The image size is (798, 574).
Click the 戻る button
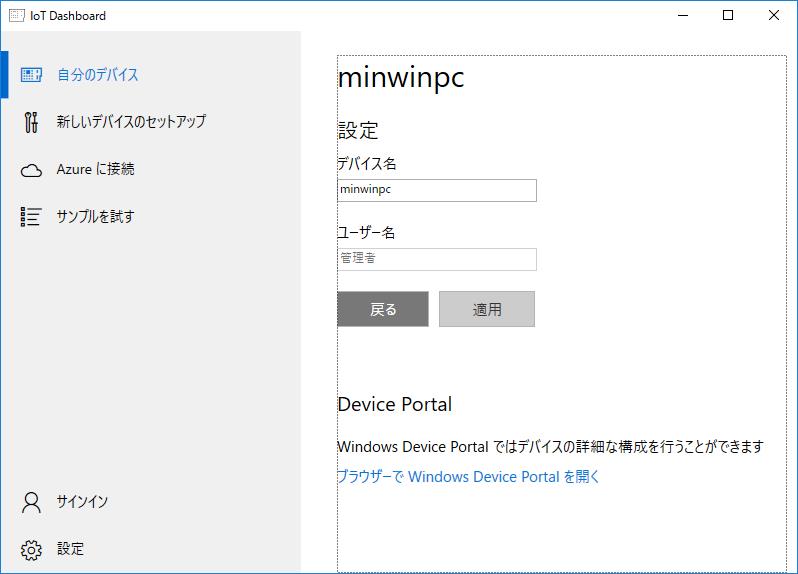tap(383, 309)
